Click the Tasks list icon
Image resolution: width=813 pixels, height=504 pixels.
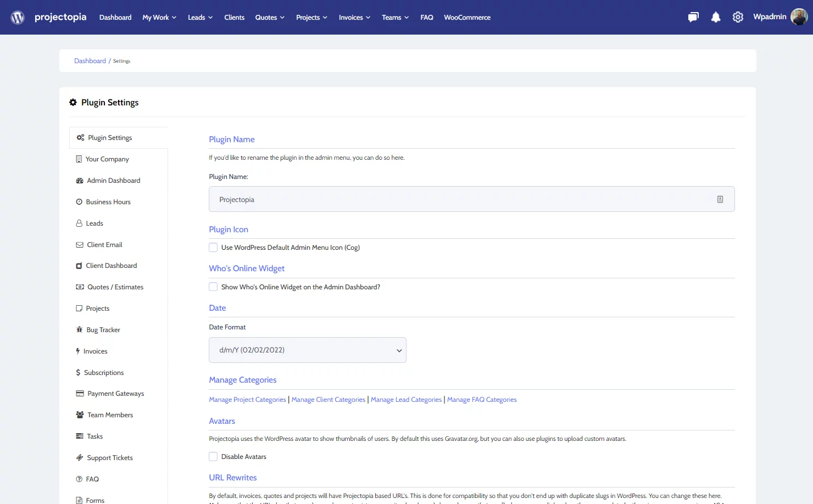point(80,436)
